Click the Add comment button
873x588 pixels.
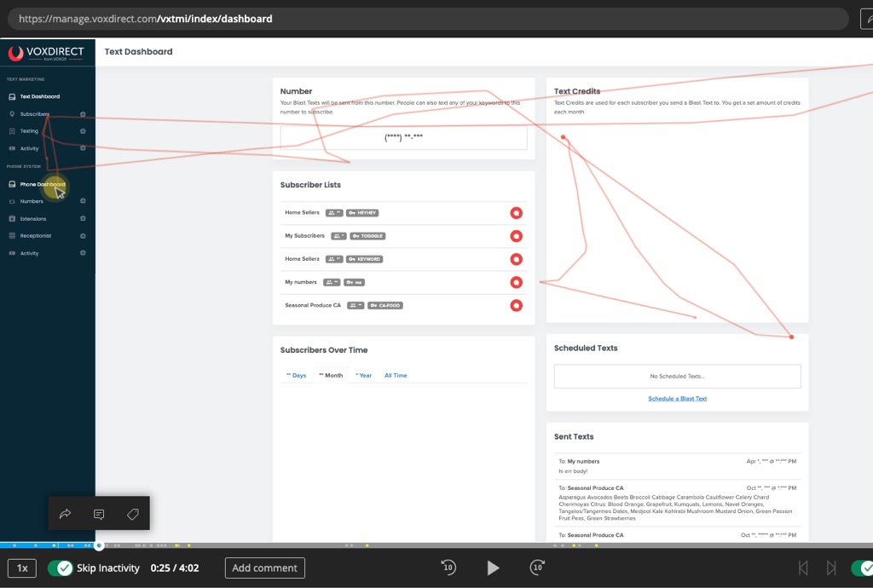(264, 568)
